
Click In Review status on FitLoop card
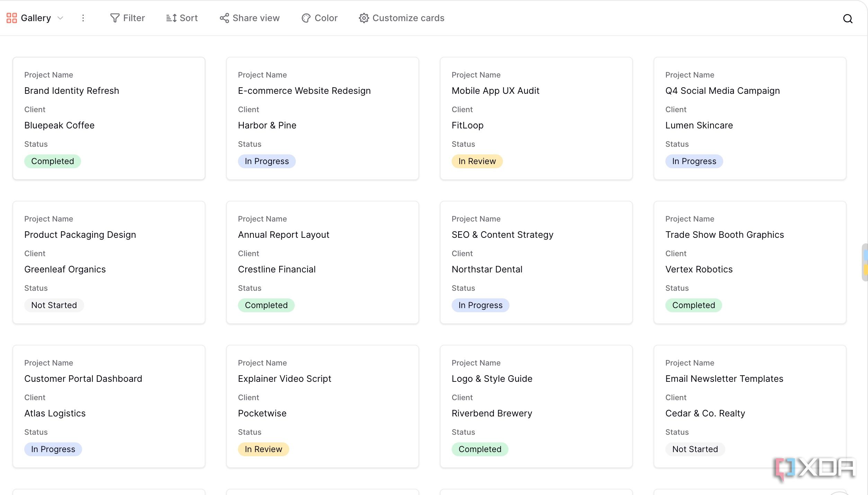(477, 161)
